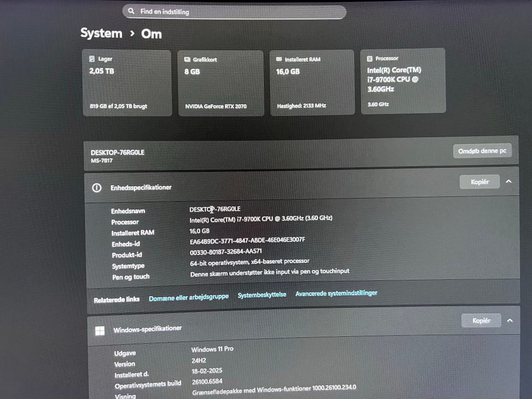
Task: Click the Installeret RAM icon
Action: [279, 59]
